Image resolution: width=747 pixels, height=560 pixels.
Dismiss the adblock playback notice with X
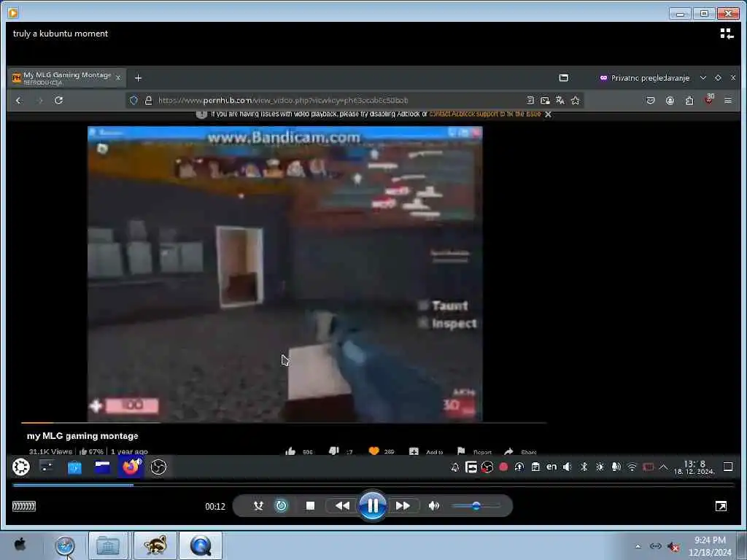click(x=548, y=114)
